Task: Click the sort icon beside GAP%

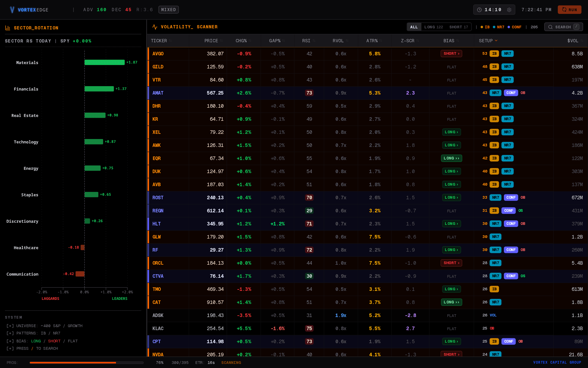Action: [284, 41]
